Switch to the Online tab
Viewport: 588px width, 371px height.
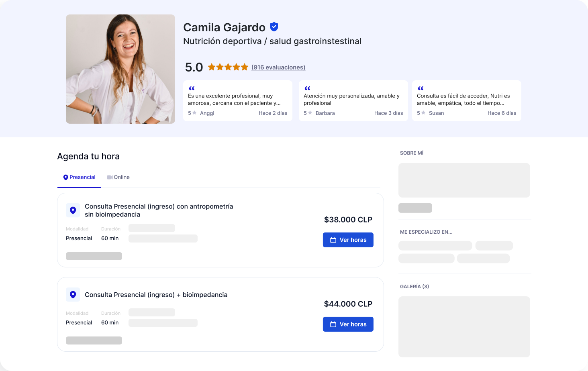[x=118, y=177]
